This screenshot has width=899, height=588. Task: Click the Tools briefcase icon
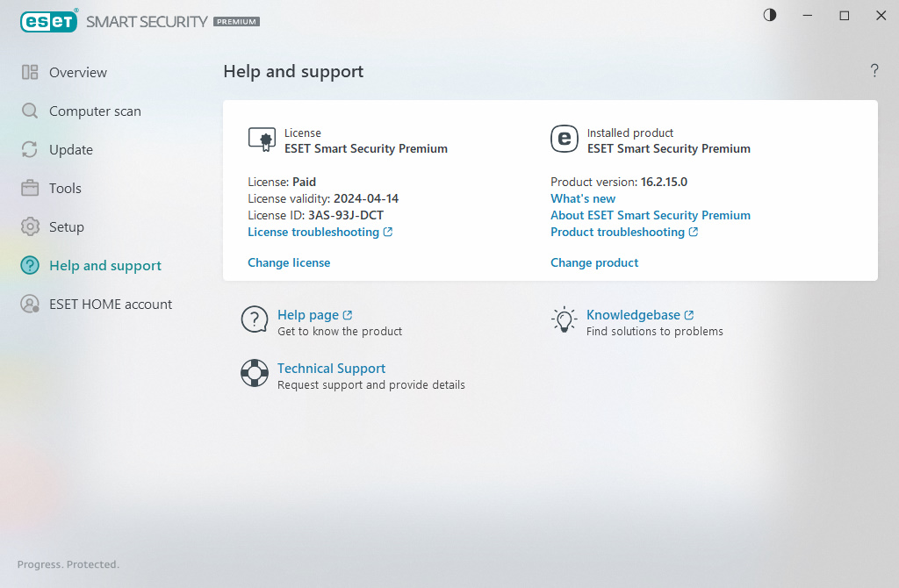[30, 188]
